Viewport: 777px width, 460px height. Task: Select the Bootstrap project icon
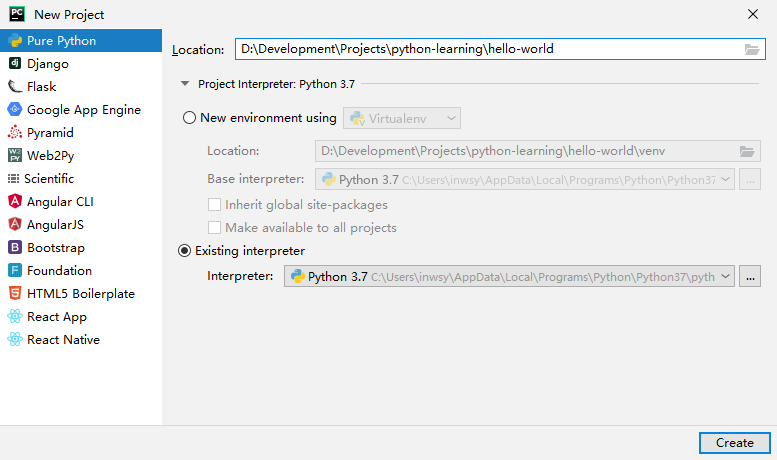(x=15, y=247)
